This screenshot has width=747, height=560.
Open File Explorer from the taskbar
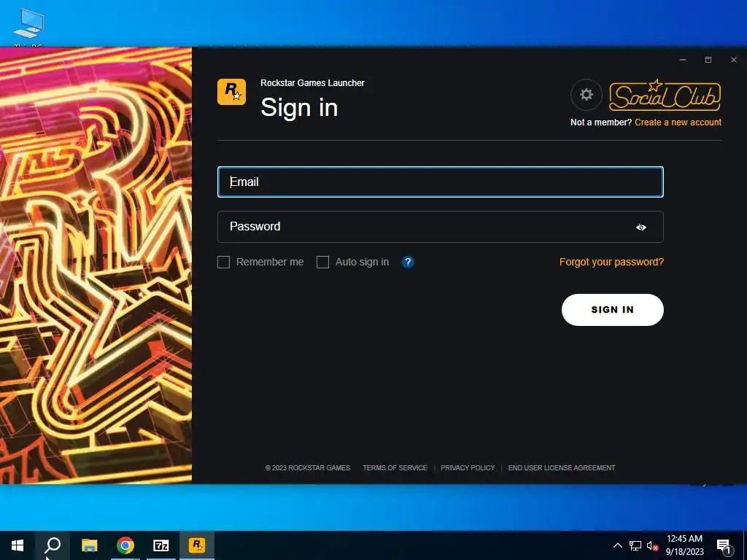pyautogui.click(x=89, y=545)
